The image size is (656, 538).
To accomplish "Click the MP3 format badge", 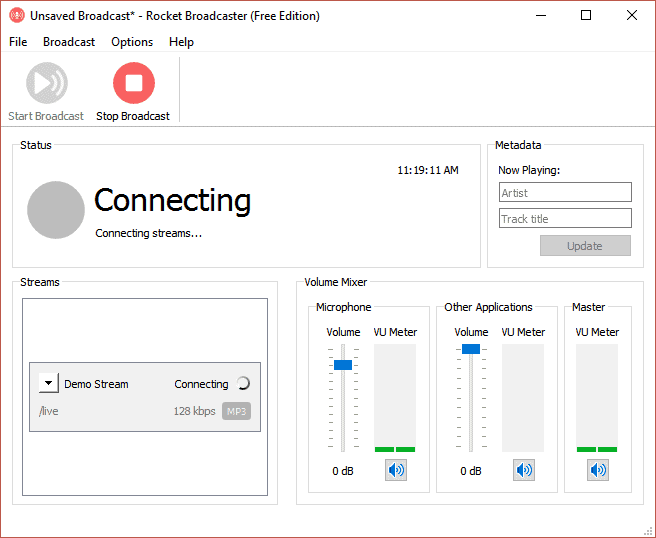I will [236, 411].
